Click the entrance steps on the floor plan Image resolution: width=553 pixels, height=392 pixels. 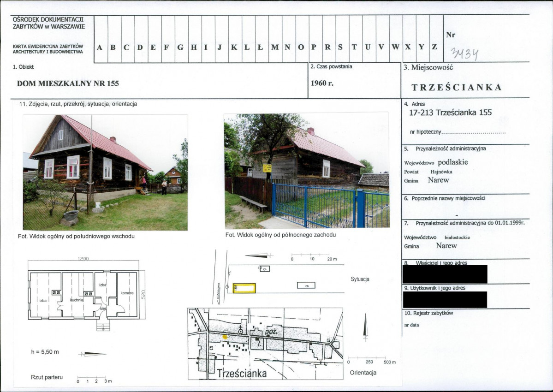point(103,325)
